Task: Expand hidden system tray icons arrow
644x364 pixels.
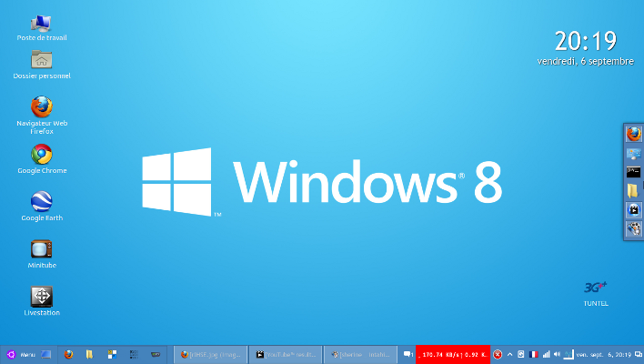Action: pyautogui.click(x=509, y=354)
